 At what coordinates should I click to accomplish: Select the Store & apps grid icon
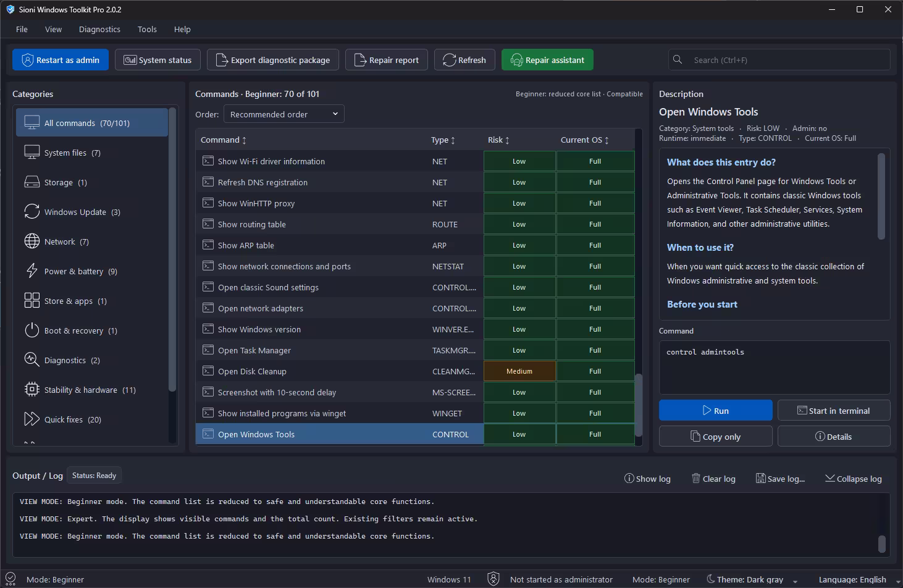click(x=32, y=301)
